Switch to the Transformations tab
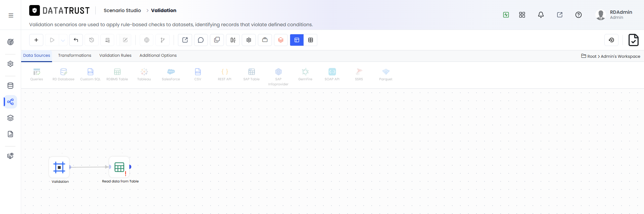The image size is (644, 214). click(75, 55)
